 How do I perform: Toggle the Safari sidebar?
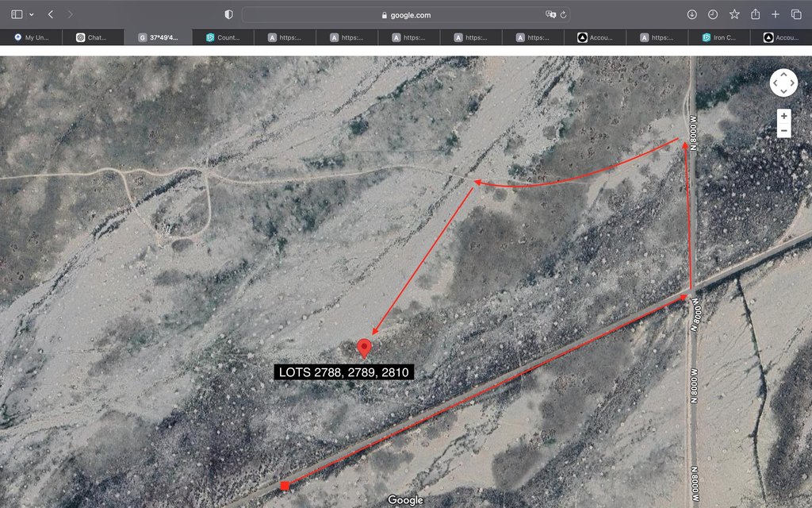(x=17, y=14)
